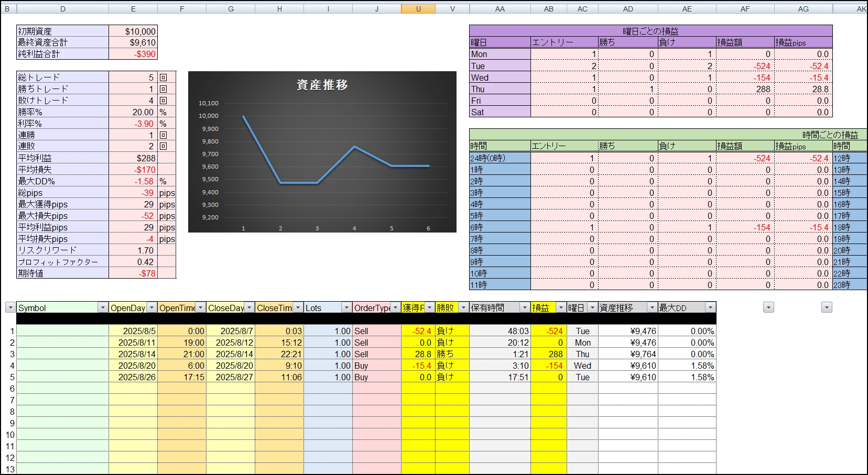Viewport: 868px width, 475px height.
Task: Open the Symbol column filter dropdown
Action: (103, 308)
